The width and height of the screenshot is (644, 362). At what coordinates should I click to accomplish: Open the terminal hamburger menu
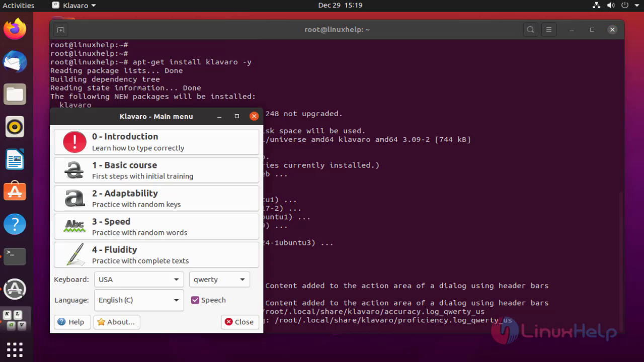click(x=549, y=30)
